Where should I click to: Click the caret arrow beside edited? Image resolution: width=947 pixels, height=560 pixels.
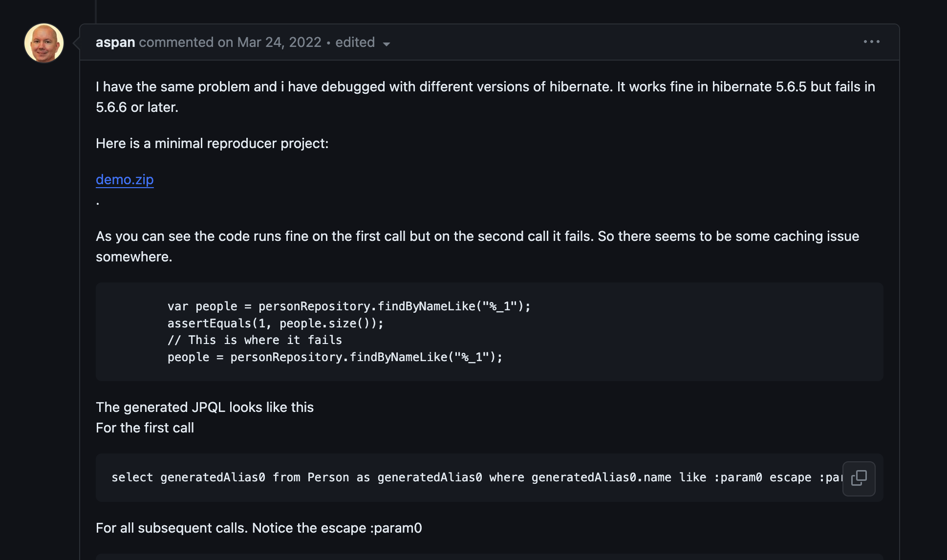387,44
